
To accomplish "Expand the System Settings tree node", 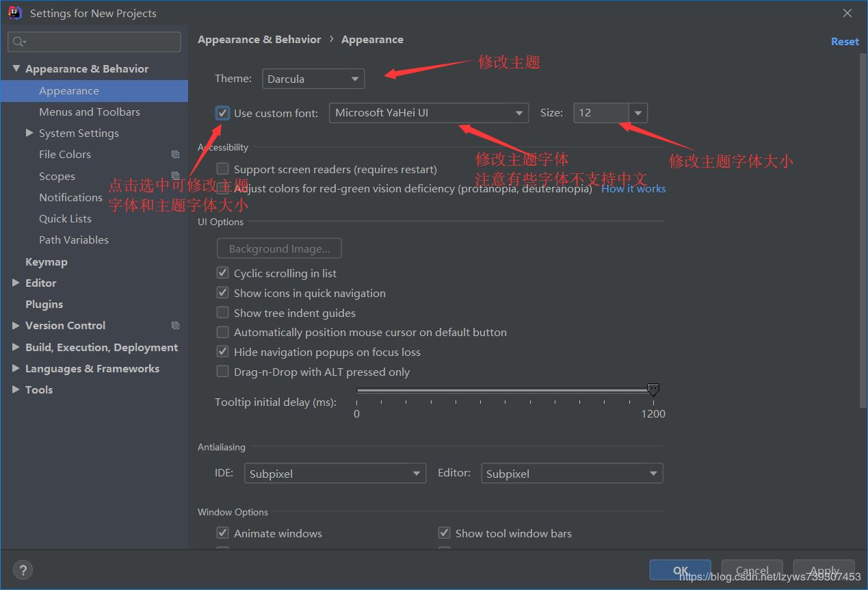I will click(29, 133).
